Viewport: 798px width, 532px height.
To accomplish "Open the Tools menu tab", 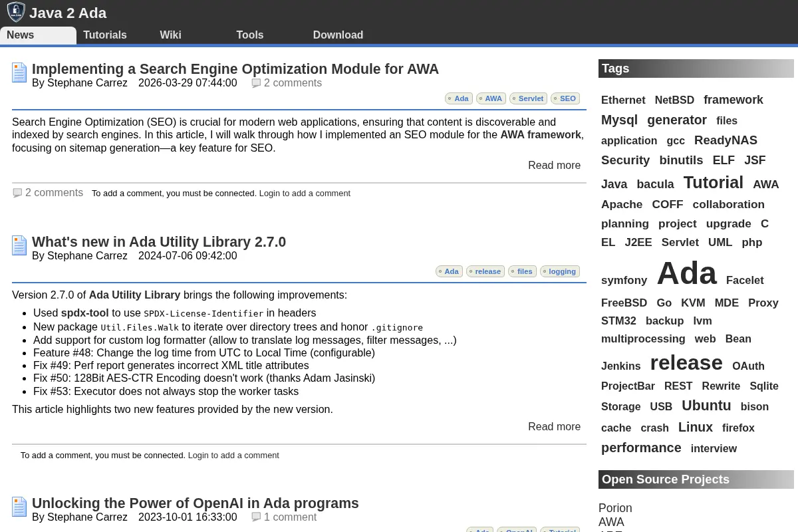I will coord(250,35).
